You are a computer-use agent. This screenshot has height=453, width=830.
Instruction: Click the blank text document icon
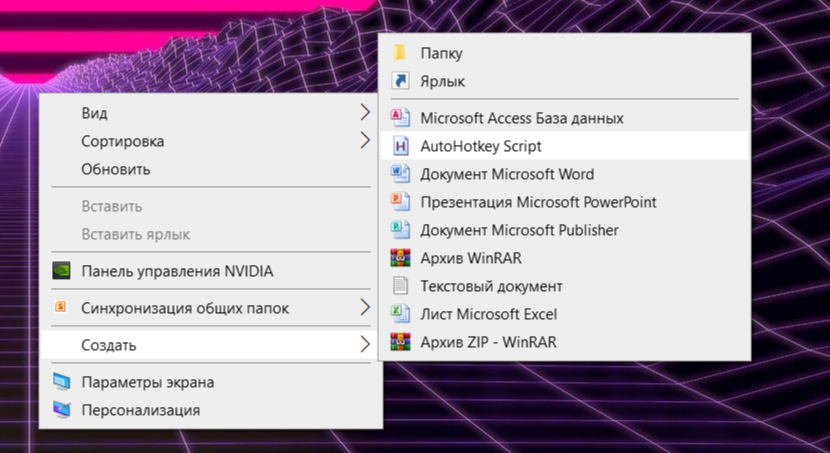coord(401,286)
